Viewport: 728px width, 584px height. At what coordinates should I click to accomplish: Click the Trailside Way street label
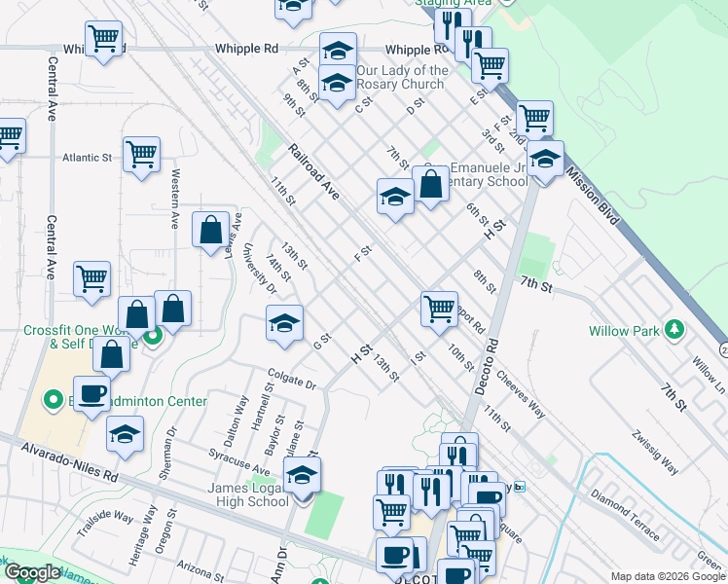(105, 523)
